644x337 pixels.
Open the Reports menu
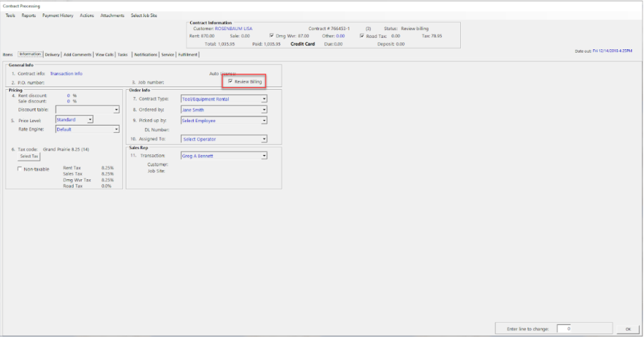tap(29, 16)
